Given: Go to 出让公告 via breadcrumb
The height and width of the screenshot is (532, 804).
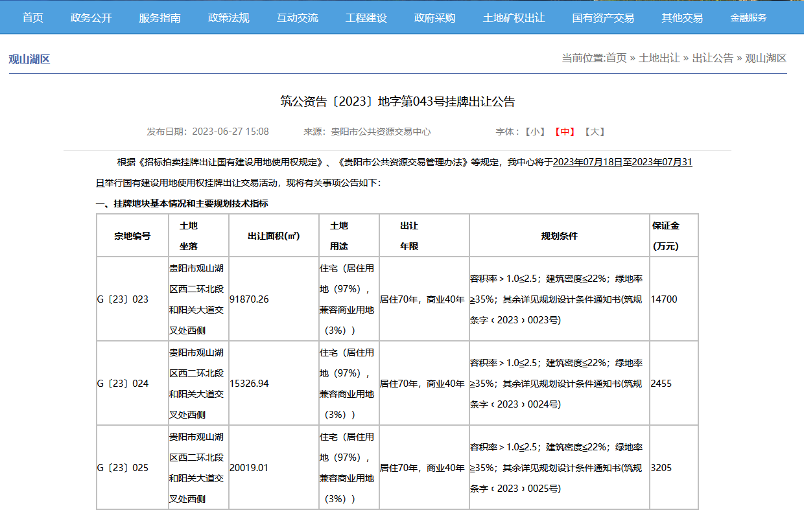Looking at the screenshot, I should 713,58.
